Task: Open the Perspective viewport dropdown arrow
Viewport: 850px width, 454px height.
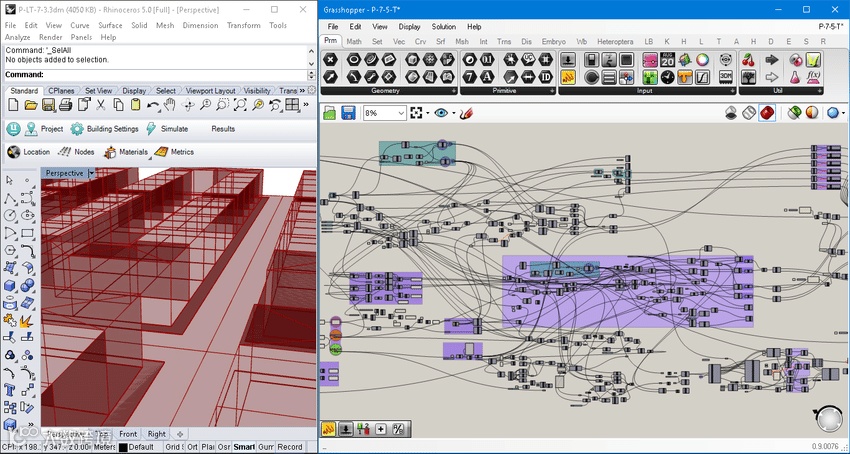Action: click(91, 173)
